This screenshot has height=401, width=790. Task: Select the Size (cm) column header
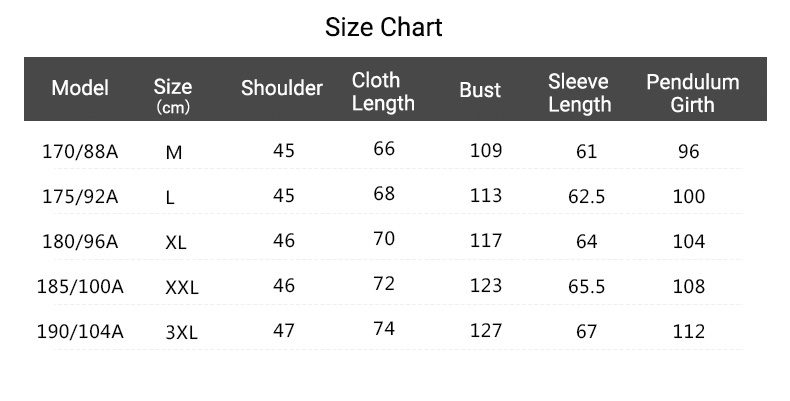tap(173, 96)
